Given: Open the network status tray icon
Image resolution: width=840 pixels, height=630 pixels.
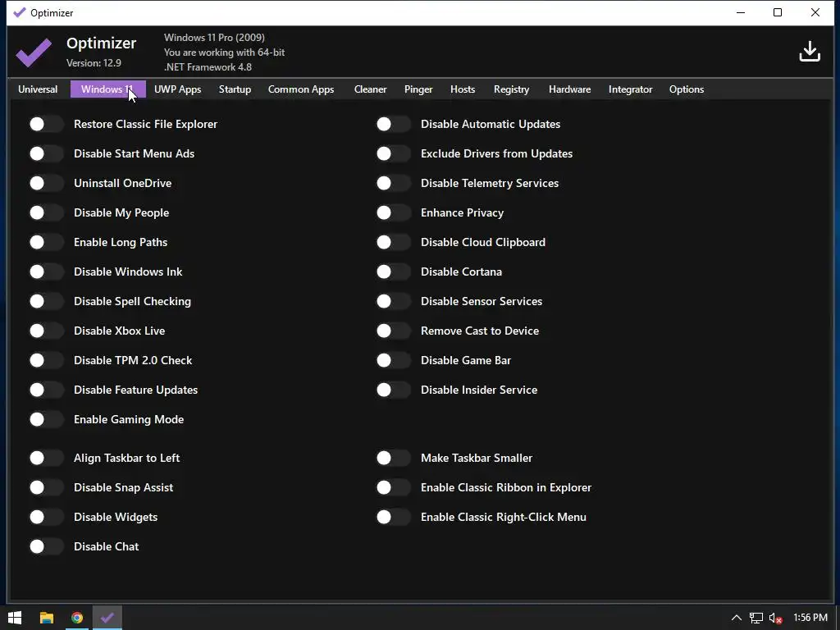Looking at the screenshot, I should tap(756, 619).
